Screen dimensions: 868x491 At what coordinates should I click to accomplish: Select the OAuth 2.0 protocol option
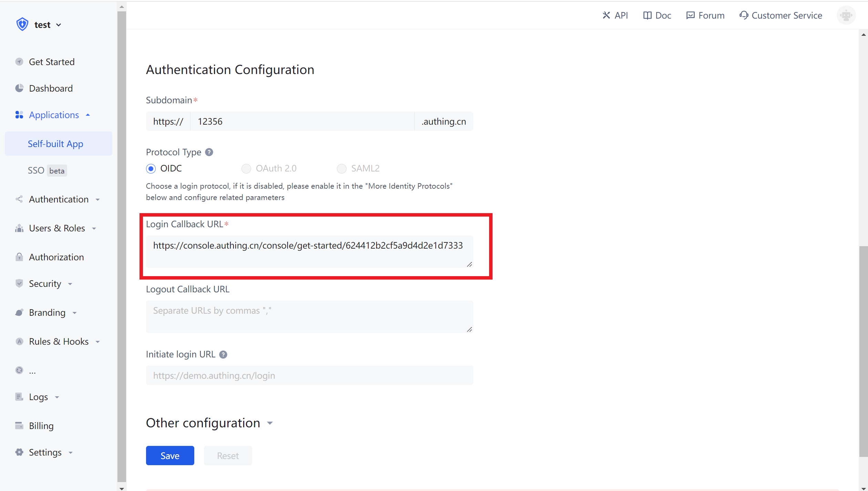[246, 168]
